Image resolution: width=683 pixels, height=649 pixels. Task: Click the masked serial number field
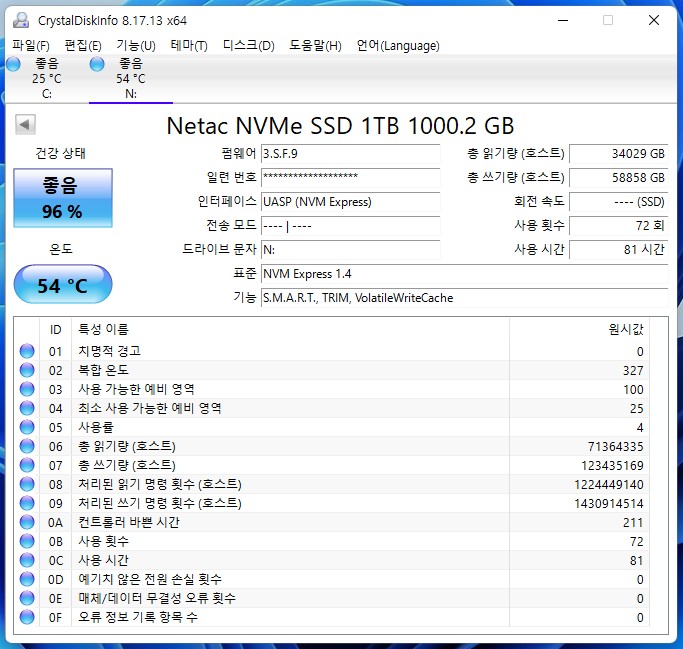pos(351,178)
